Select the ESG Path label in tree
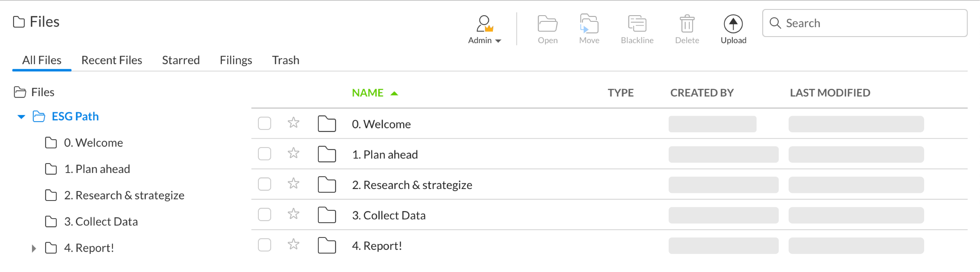Screen dimensions: 980x272 click(75, 116)
